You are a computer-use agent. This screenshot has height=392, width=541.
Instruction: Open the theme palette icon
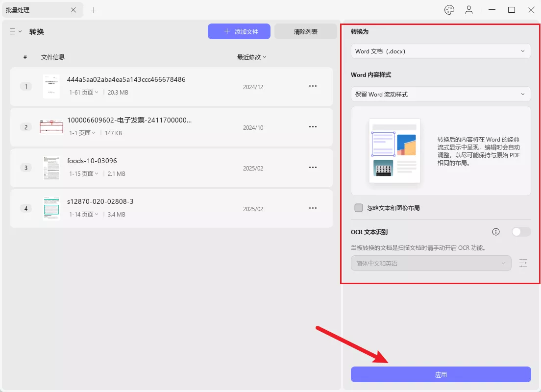click(449, 10)
